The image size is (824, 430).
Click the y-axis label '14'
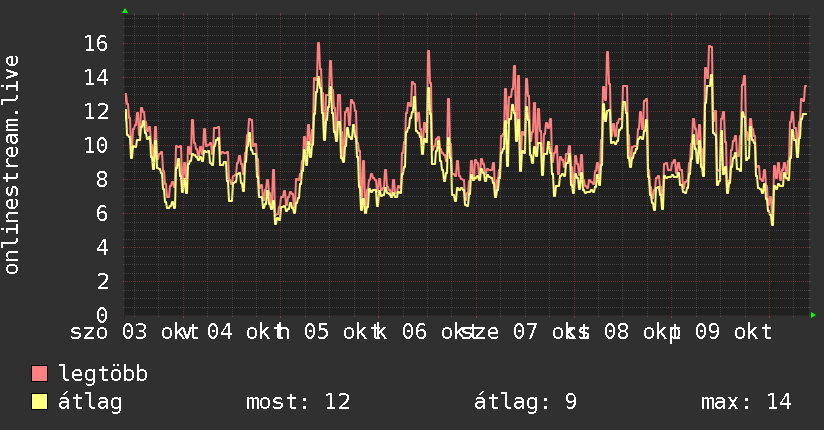point(96,78)
